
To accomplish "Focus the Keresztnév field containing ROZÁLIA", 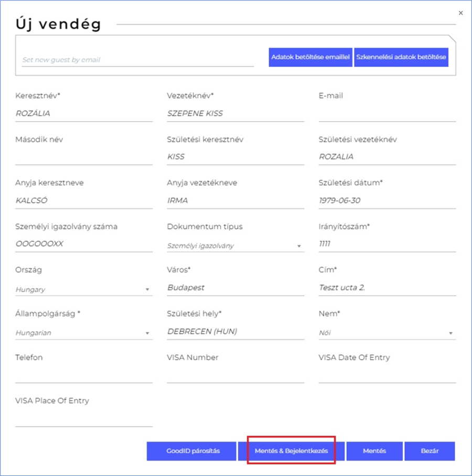I will (84, 113).
